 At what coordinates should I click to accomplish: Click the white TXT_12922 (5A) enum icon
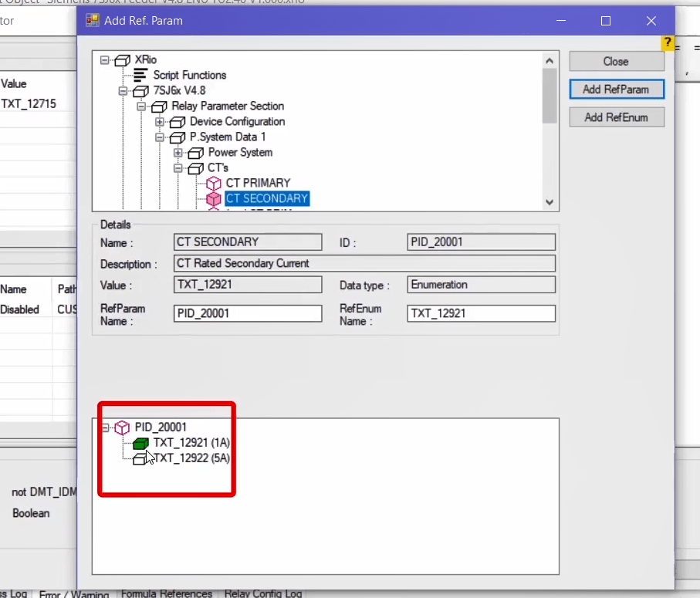(x=140, y=458)
